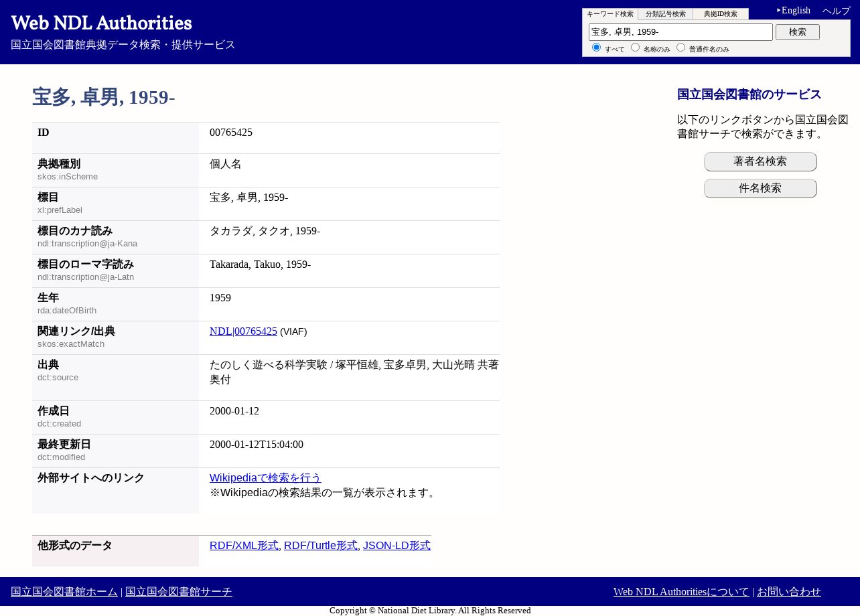Select the 名称のみ radio button
The width and height of the screenshot is (860, 616).
[635, 47]
